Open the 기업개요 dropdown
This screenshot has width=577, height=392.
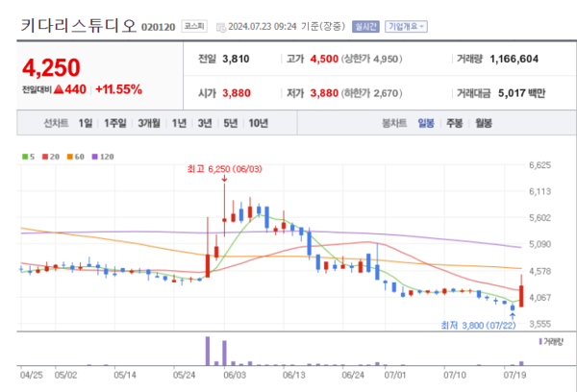(x=406, y=26)
